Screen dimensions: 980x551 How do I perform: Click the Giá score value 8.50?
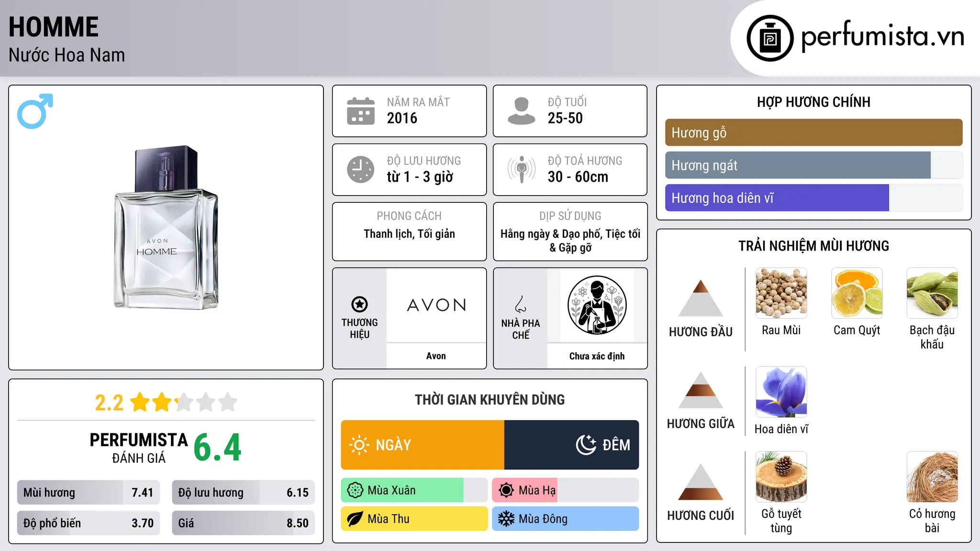click(298, 523)
